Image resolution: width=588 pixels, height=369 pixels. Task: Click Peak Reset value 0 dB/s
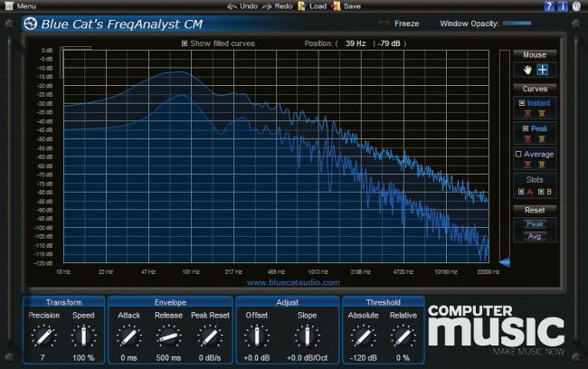tap(210, 358)
